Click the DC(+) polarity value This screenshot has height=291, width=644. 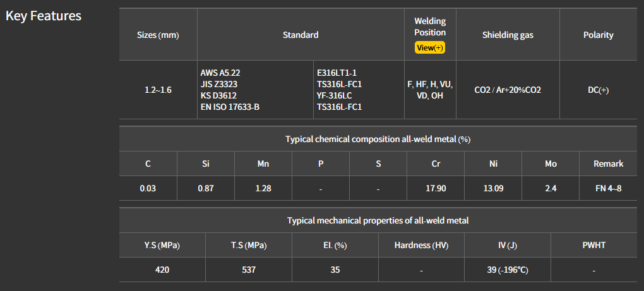click(x=598, y=90)
